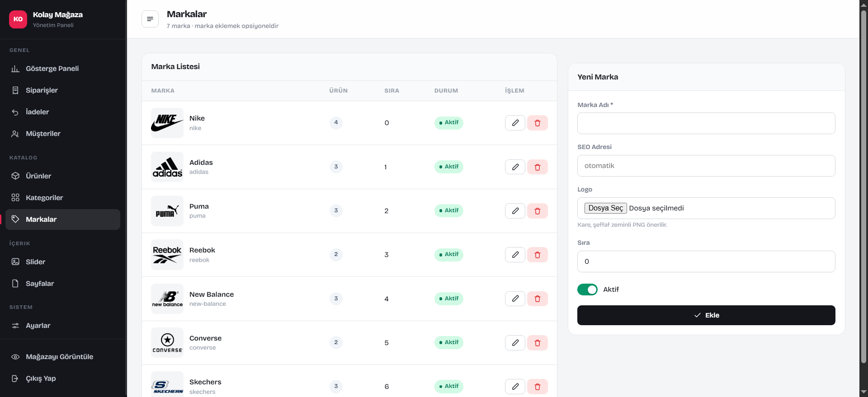Focus the Marka Adı input field

(706, 123)
